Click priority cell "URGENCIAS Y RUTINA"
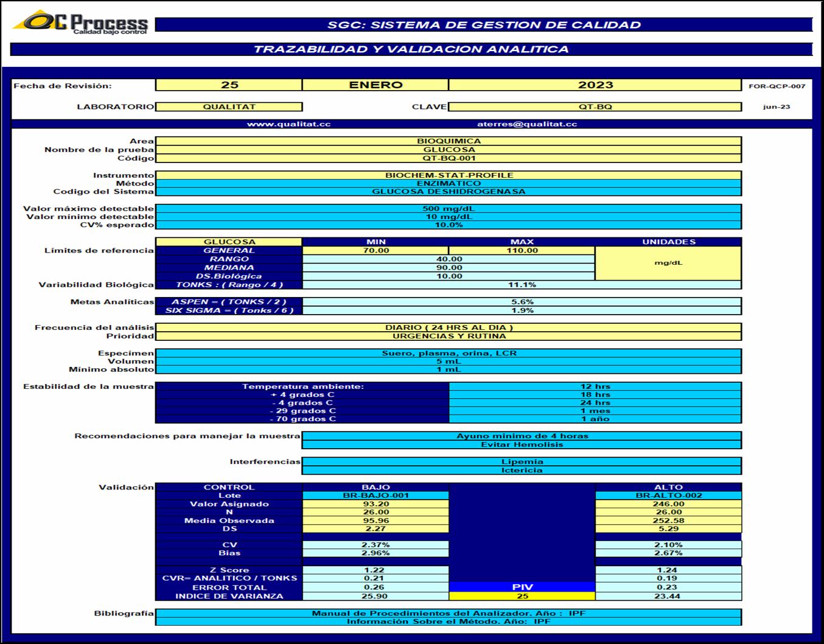 (x=449, y=336)
